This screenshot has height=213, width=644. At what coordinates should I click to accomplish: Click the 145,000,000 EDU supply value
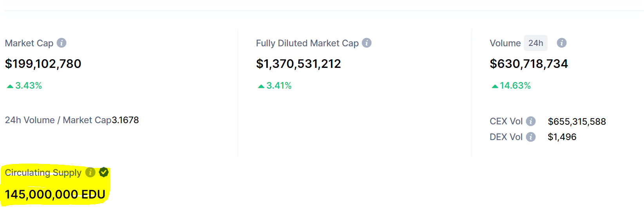click(x=55, y=194)
